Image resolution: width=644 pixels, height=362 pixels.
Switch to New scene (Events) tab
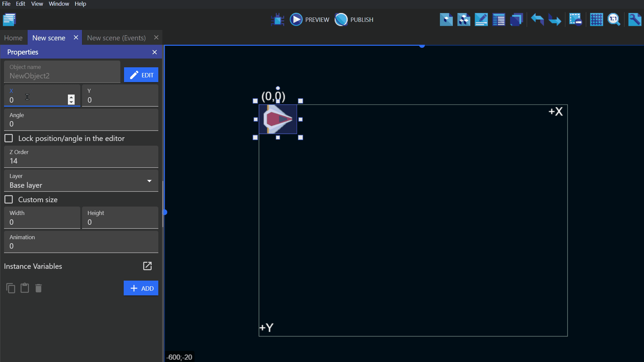[116, 38]
